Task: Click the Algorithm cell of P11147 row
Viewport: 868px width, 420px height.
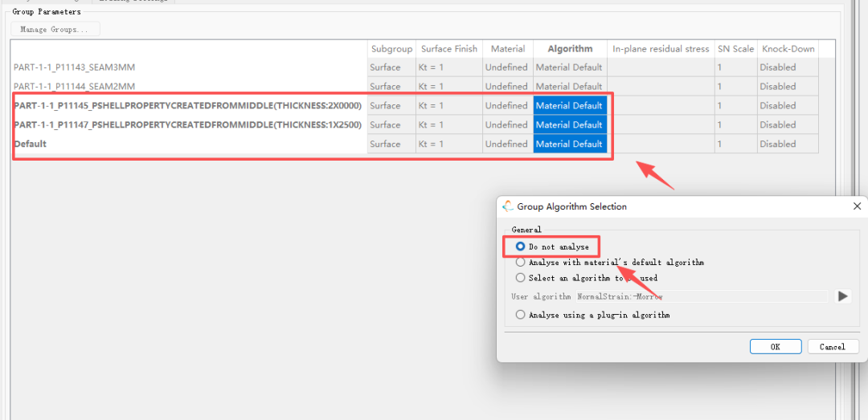Action: click(x=570, y=124)
